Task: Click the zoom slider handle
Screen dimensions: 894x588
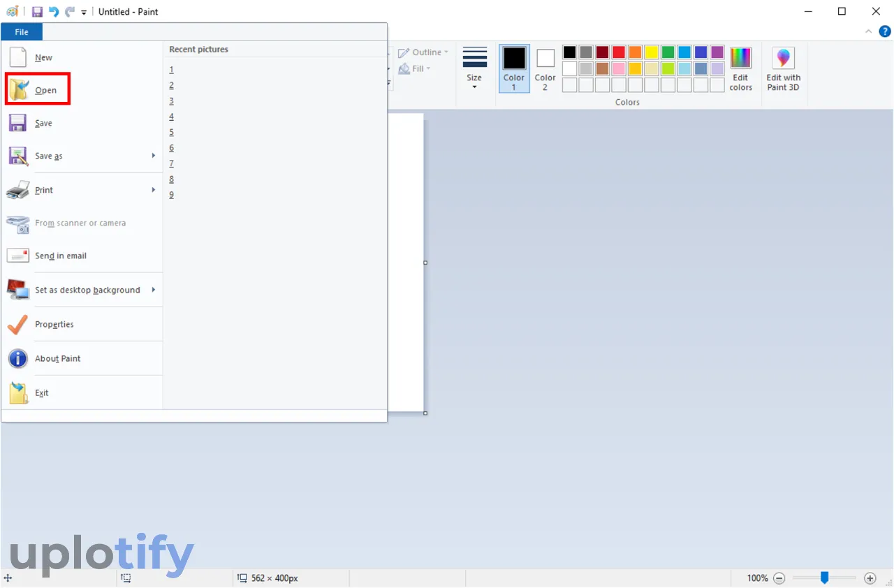Action: click(x=825, y=578)
